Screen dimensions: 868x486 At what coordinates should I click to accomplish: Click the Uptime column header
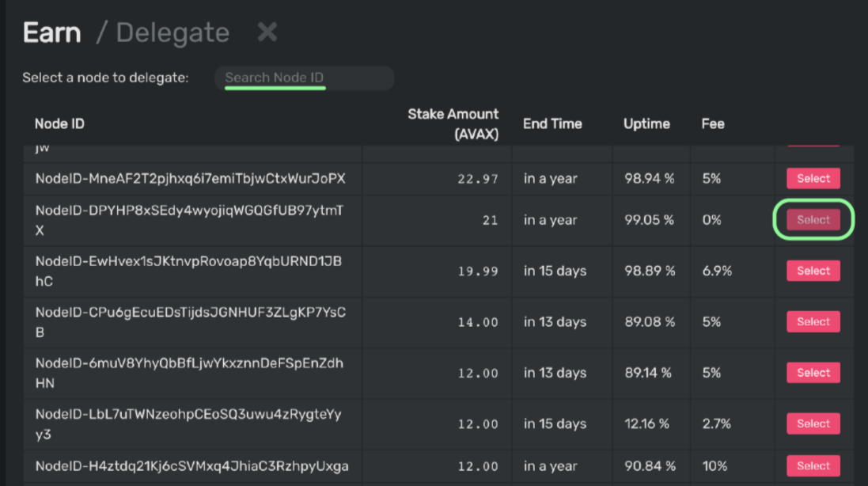point(646,124)
